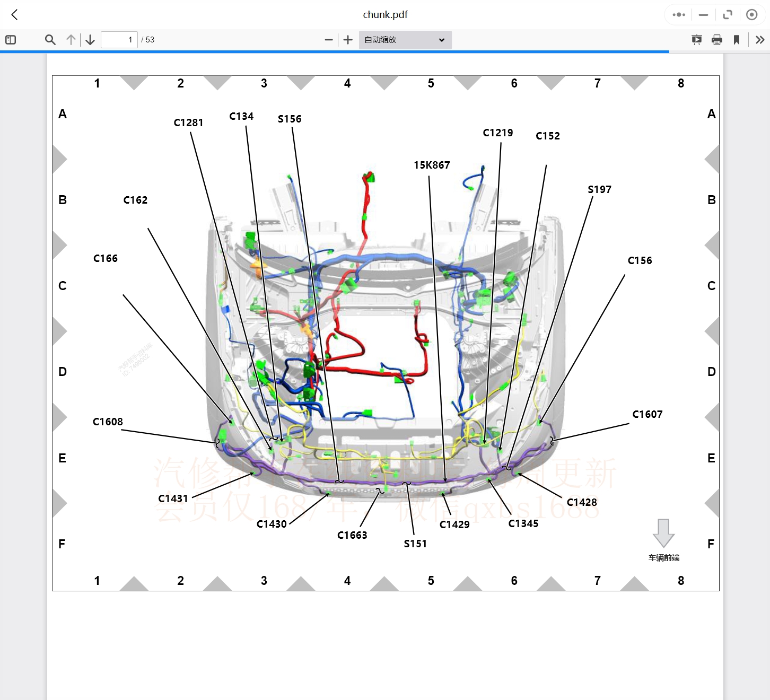This screenshot has width=770, height=700.
Task: Go back using the top-left back arrow
Action: tap(15, 15)
